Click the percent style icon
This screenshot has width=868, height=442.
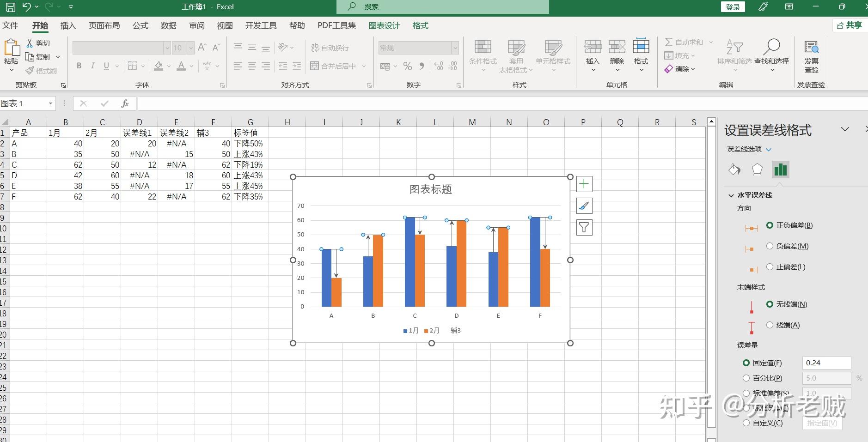click(x=407, y=66)
